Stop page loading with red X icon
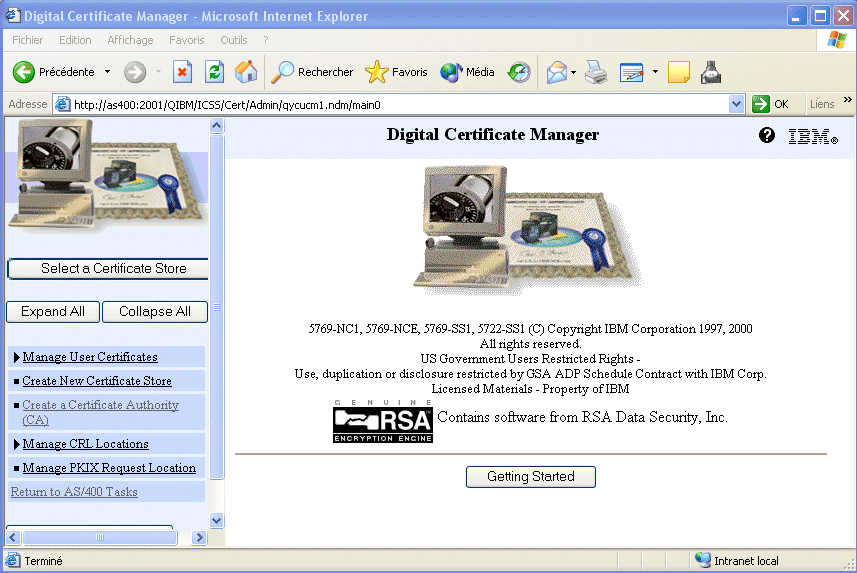Screen dimensions: 857x573 [x=182, y=72]
